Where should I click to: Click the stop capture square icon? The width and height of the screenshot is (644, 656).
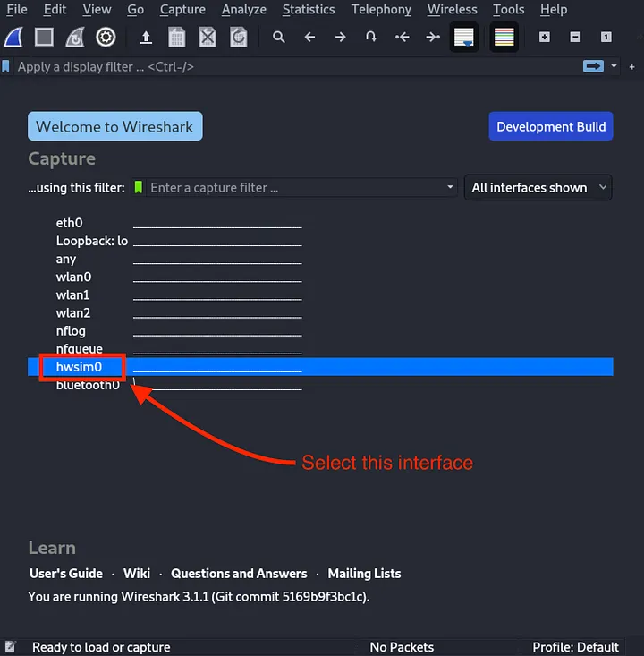(x=45, y=38)
